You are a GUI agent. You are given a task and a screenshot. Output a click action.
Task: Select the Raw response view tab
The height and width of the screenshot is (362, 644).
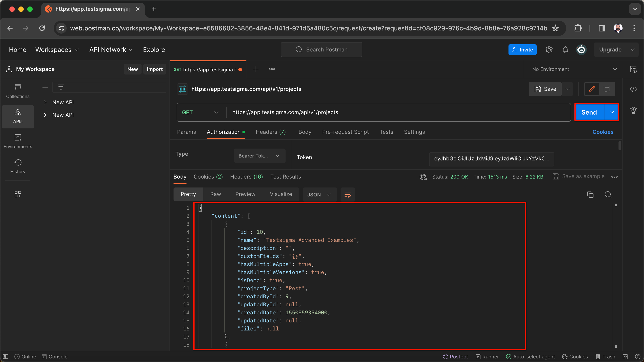[x=216, y=194]
